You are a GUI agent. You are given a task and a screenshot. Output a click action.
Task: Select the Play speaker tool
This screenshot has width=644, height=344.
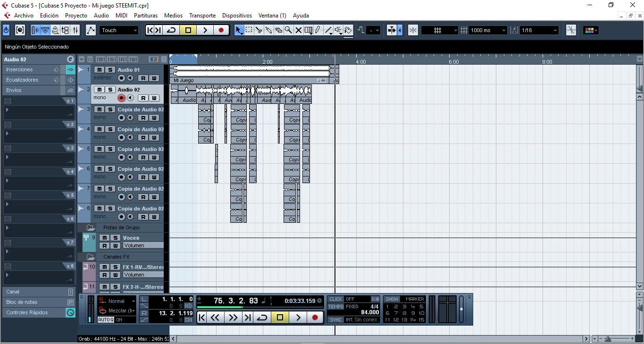click(338, 30)
